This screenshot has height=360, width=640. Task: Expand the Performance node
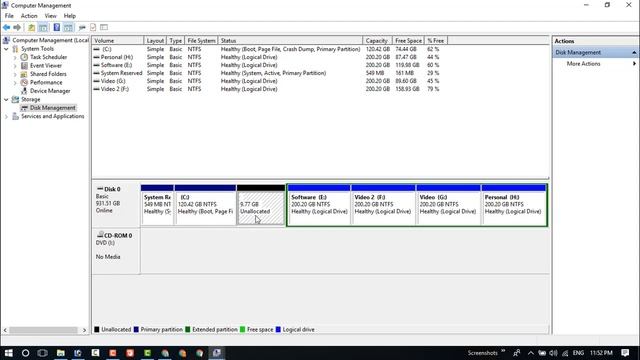click(x=15, y=83)
